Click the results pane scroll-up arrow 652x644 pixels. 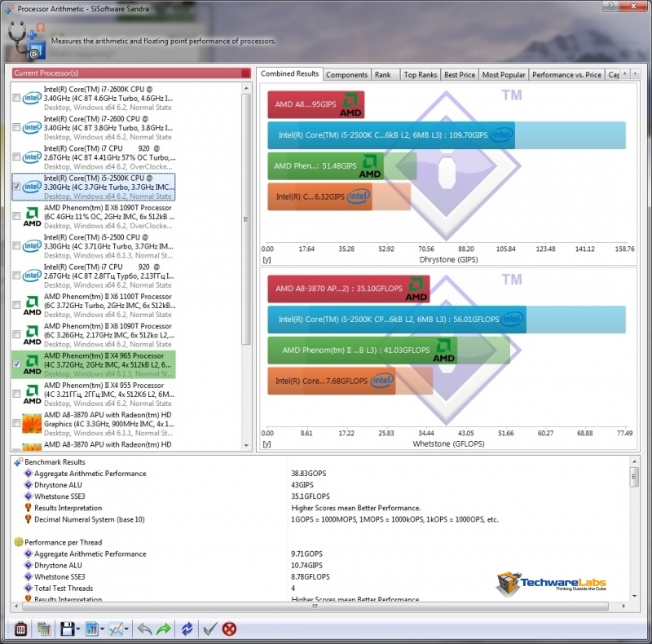[x=634, y=461]
